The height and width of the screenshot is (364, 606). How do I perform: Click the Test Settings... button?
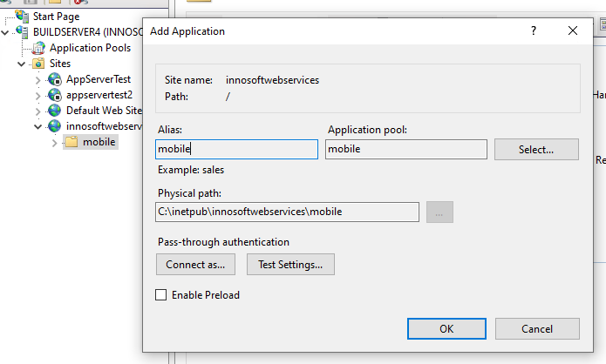point(290,264)
